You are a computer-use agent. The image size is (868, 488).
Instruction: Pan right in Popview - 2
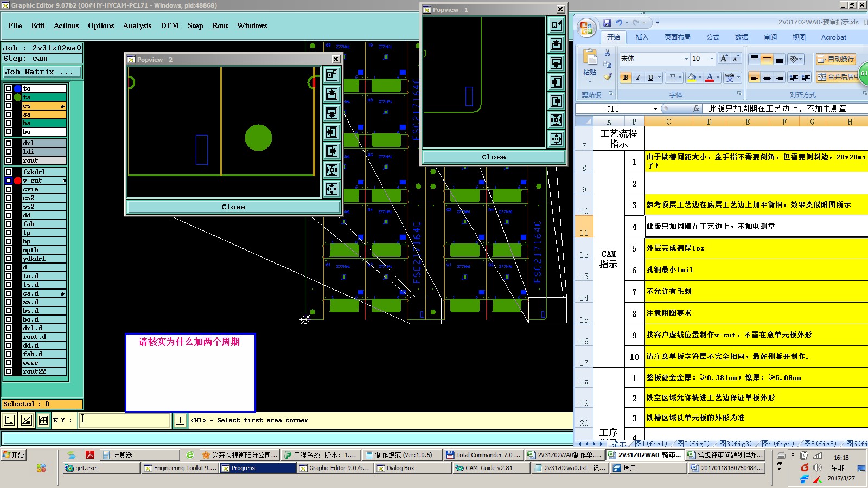click(332, 151)
